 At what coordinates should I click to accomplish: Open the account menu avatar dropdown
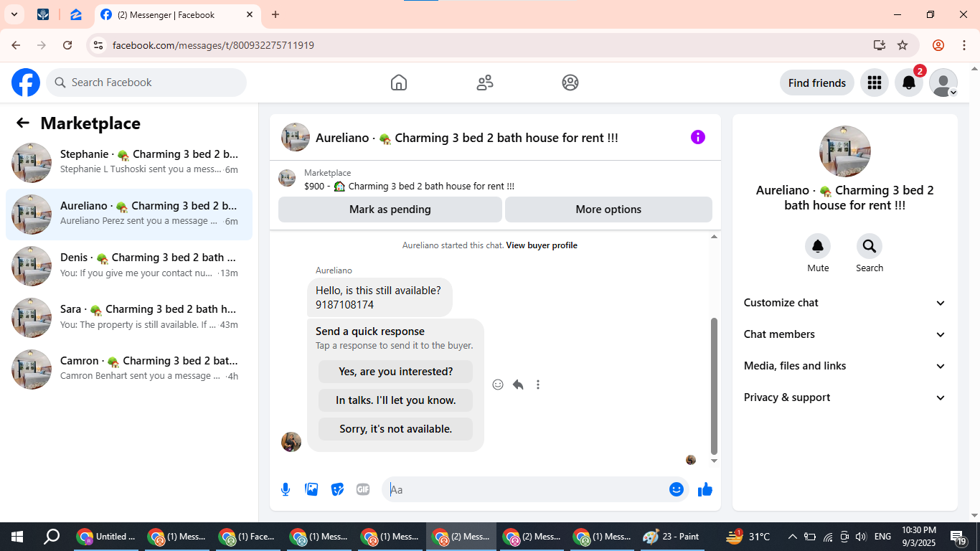(943, 83)
